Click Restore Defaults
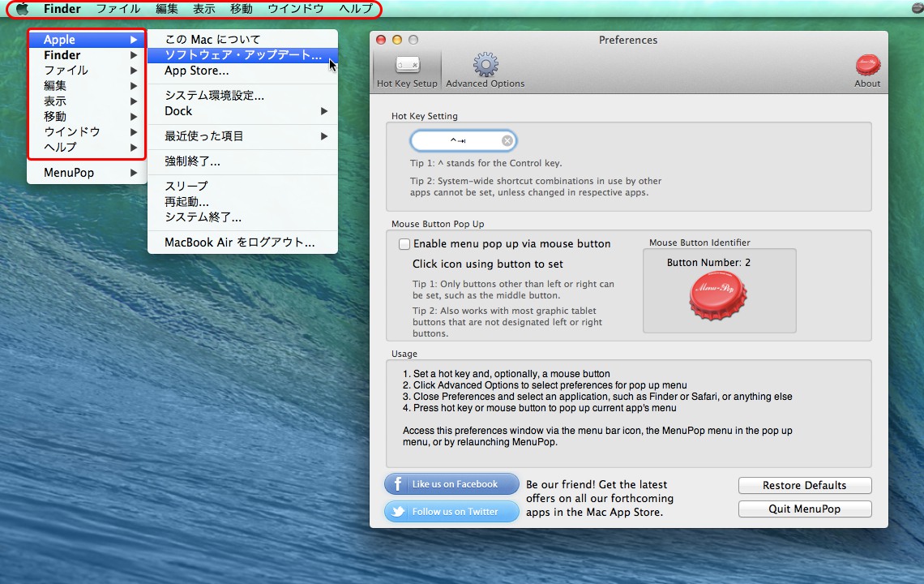The width and height of the screenshot is (924, 584). pyautogui.click(x=805, y=486)
